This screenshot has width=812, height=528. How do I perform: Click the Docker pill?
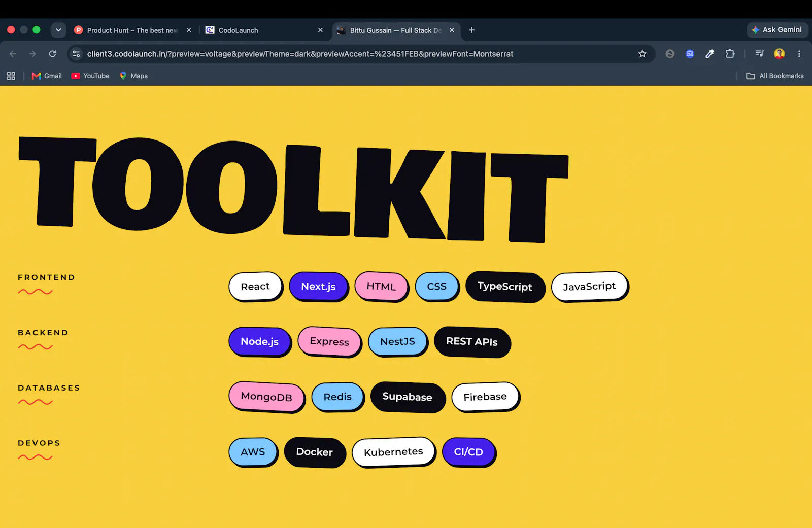tap(315, 452)
